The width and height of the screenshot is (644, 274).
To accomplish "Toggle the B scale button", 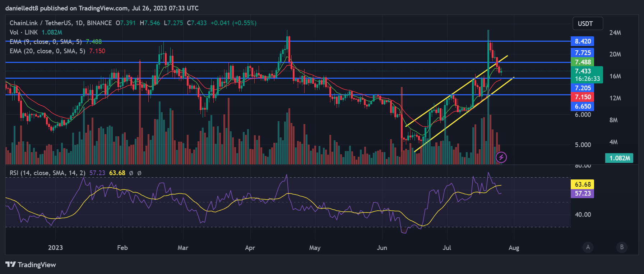I will pyautogui.click(x=622, y=247).
